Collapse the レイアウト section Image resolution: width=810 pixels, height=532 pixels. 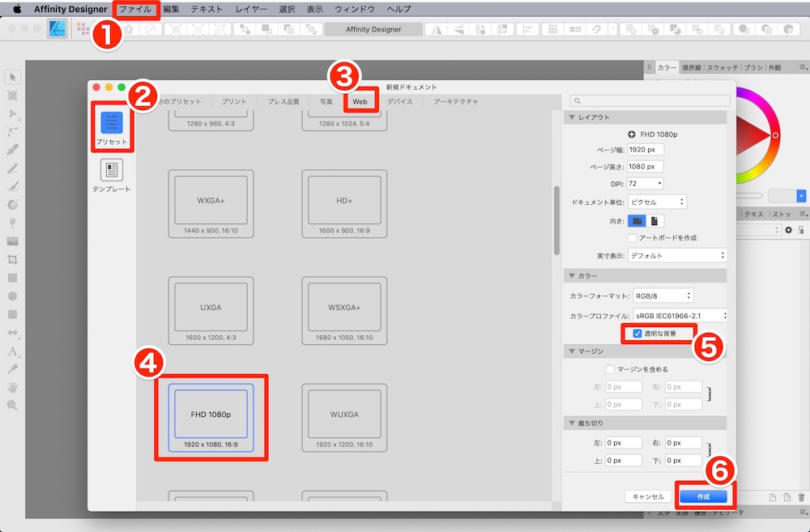coord(572,117)
